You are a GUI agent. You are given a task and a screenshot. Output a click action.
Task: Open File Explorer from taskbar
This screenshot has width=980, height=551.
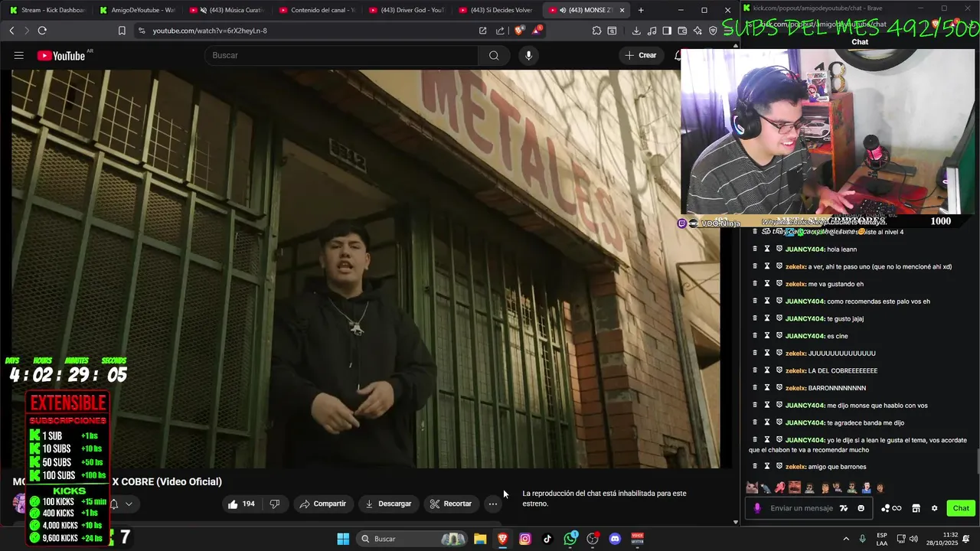(x=480, y=539)
